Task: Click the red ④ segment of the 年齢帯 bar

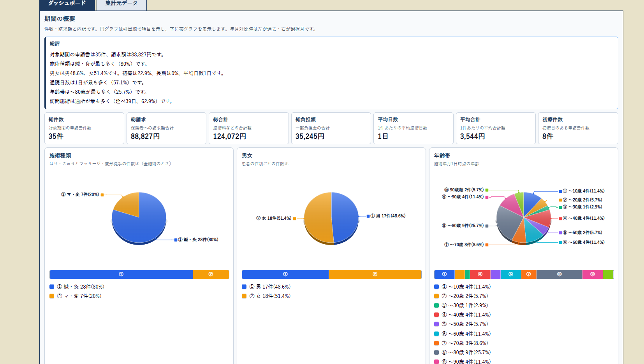Action: (x=480, y=275)
